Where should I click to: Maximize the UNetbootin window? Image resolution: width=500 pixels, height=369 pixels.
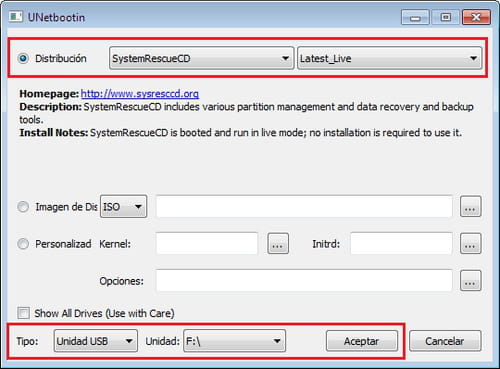446,17
